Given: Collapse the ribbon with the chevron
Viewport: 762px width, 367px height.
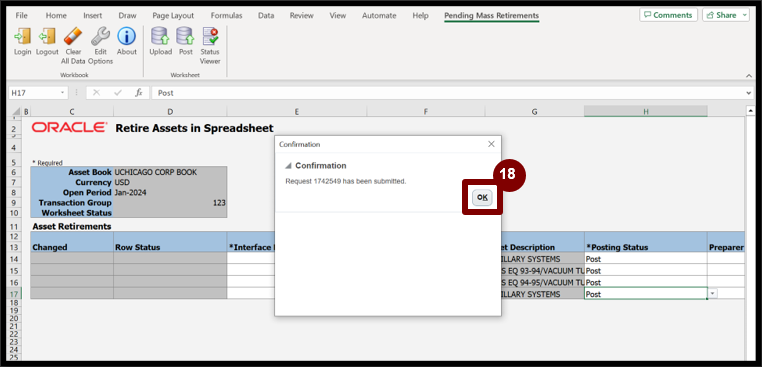Looking at the screenshot, I should tap(748, 76).
